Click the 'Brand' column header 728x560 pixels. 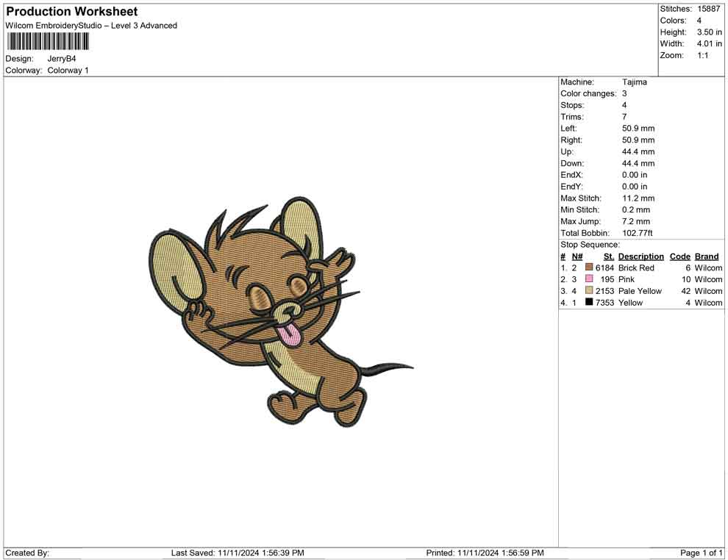pos(707,256)
